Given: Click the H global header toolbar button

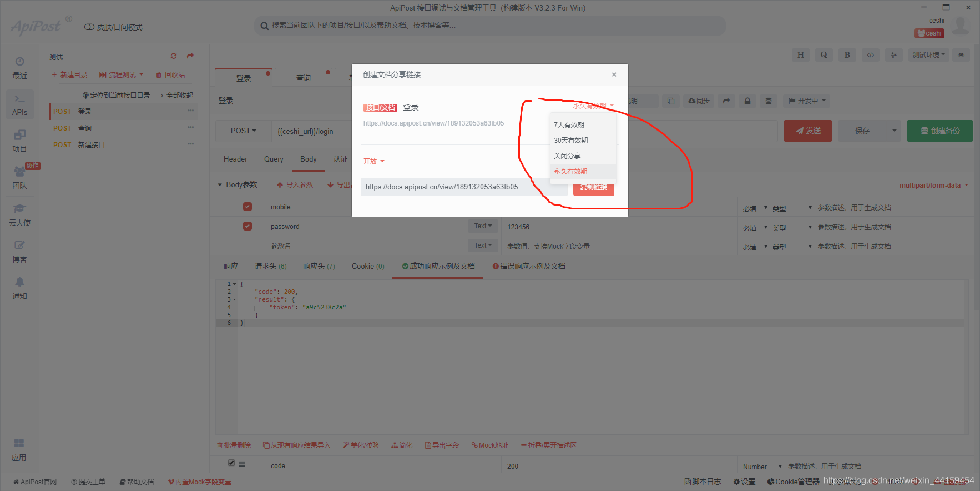Looking at the screenshot, I should pyautogui.click(x=800, y=55).
